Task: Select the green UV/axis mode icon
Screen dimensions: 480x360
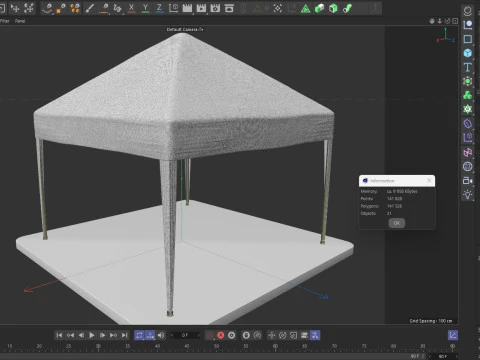Action: coord(347,8)
